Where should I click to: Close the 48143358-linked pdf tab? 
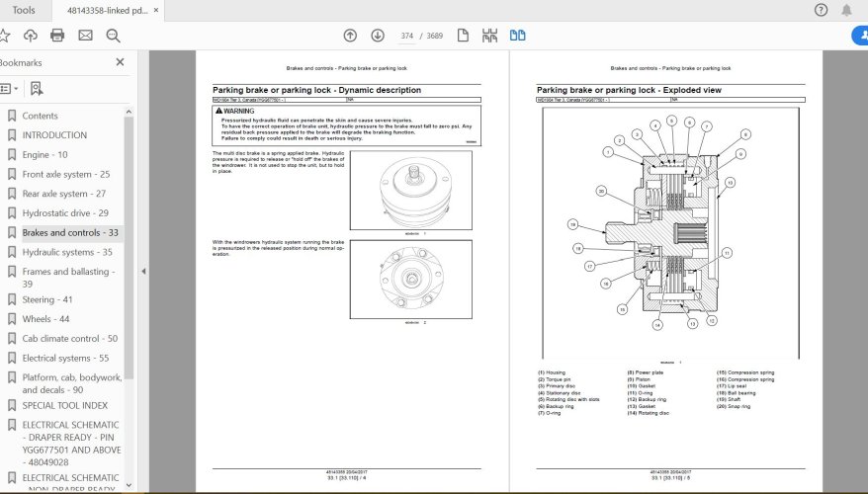pos(155,11)
